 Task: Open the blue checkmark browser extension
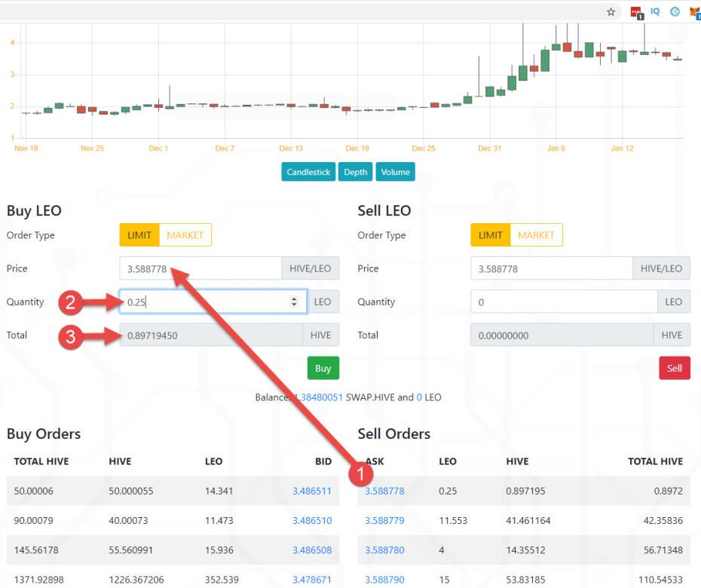pos(675,11)
